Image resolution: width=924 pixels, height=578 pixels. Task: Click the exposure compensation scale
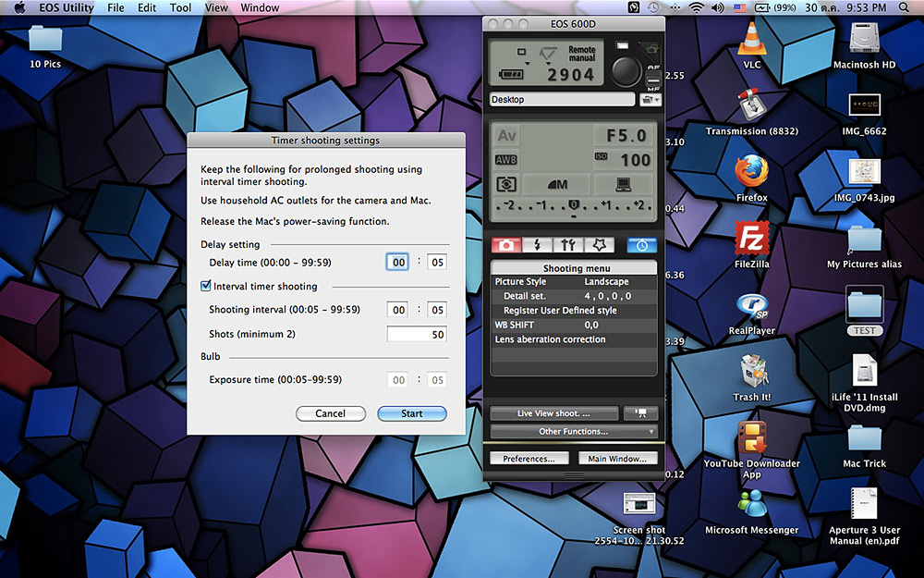pos(574,207)
